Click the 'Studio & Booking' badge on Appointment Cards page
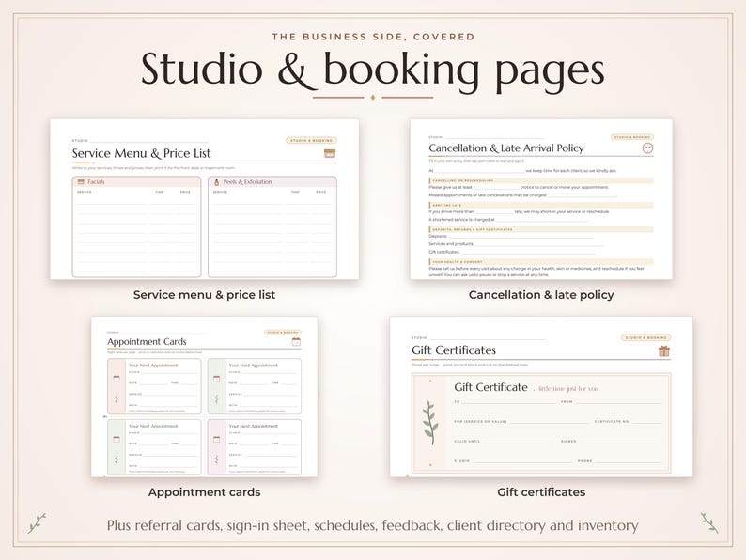 (x=283, y=332)
